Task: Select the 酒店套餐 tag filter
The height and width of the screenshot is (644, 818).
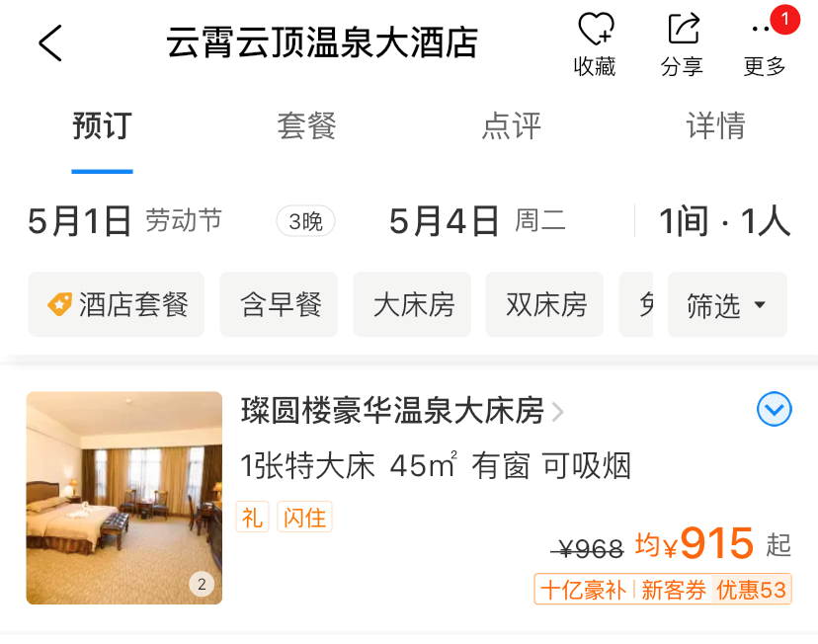Action: (x=117, y=304)
